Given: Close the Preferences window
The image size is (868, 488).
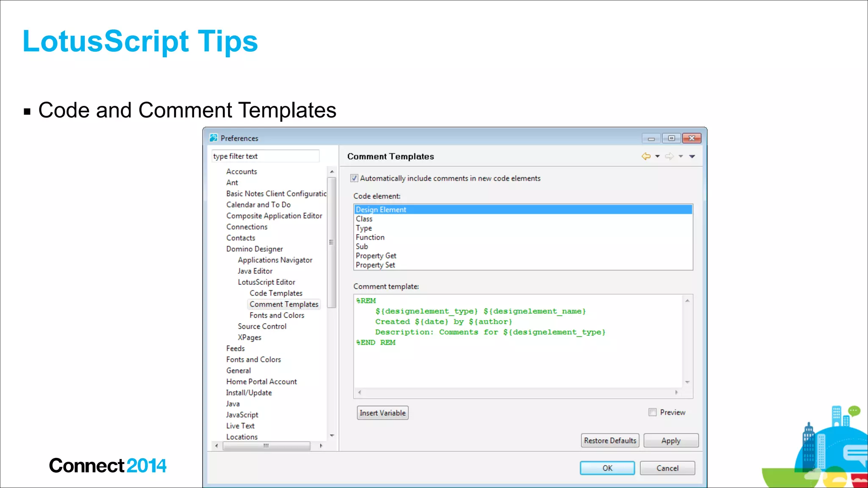Looking at the screenshot, I should coord(692,139).
